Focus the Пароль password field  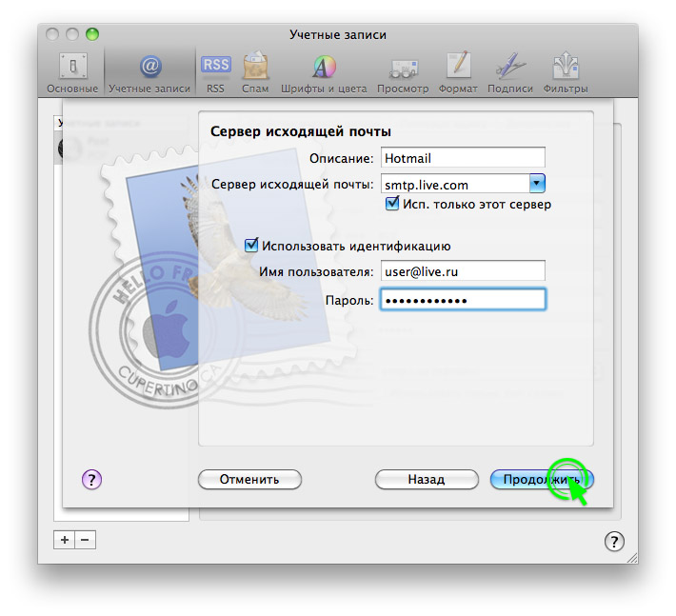[462, 300]
